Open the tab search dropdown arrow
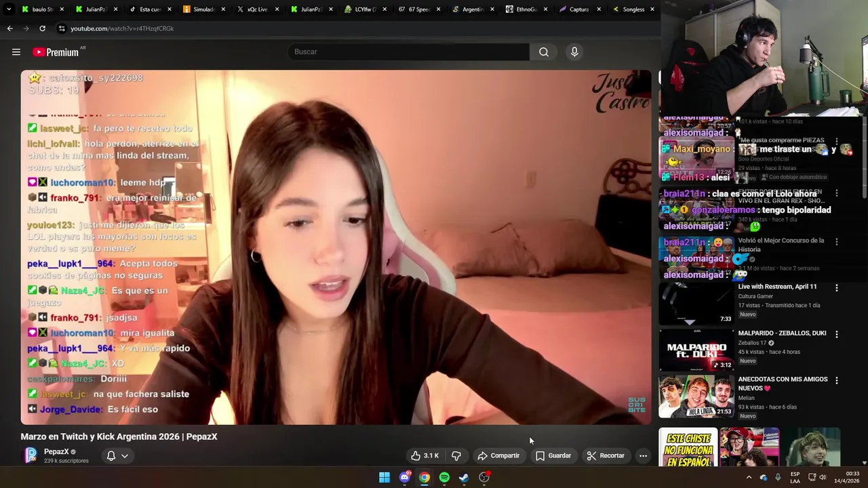The width and height of the screenshot is (868, 488). coord(8,9)
